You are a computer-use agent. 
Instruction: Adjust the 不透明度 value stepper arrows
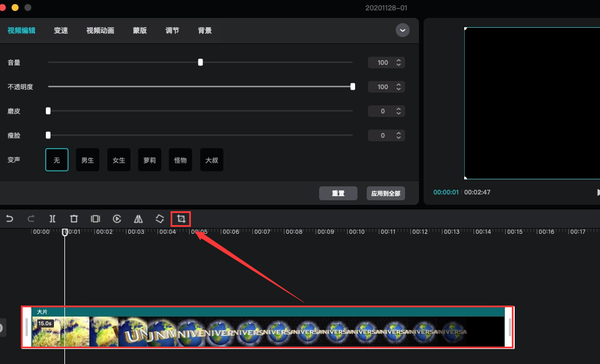coord(398,87)
